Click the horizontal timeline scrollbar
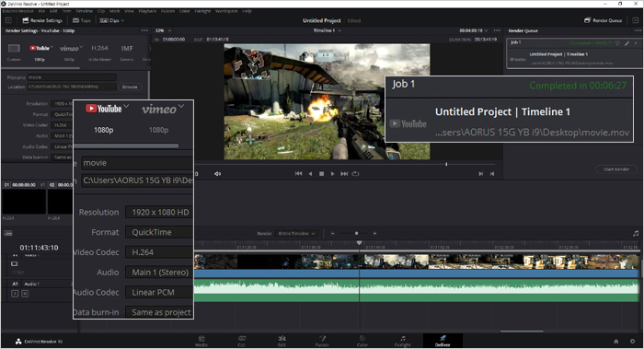 click(522, 332)
